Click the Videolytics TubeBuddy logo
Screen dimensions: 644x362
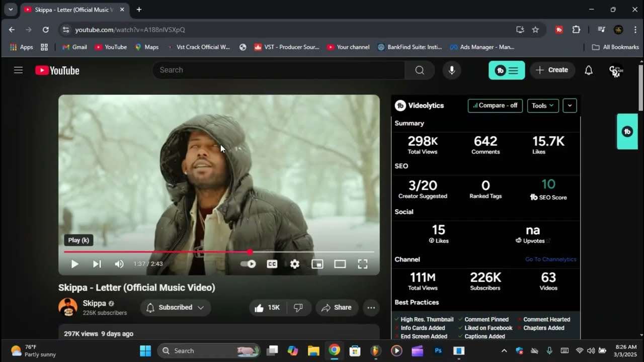(400, 106)
